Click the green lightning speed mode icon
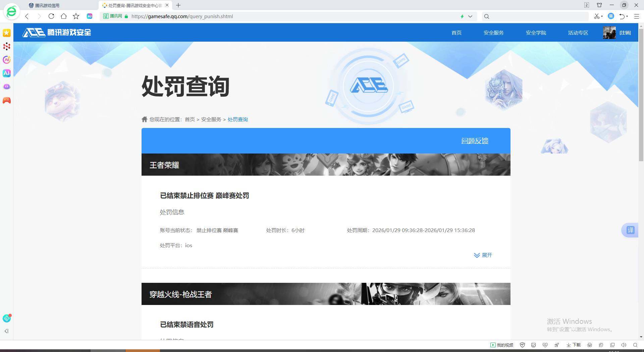The height and width of the screenshot is (352, 644). click(x=462, y=16)
